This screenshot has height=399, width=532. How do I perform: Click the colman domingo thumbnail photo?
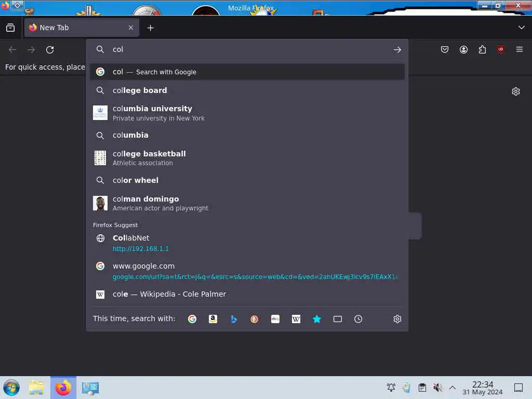(x=100, y=203)
